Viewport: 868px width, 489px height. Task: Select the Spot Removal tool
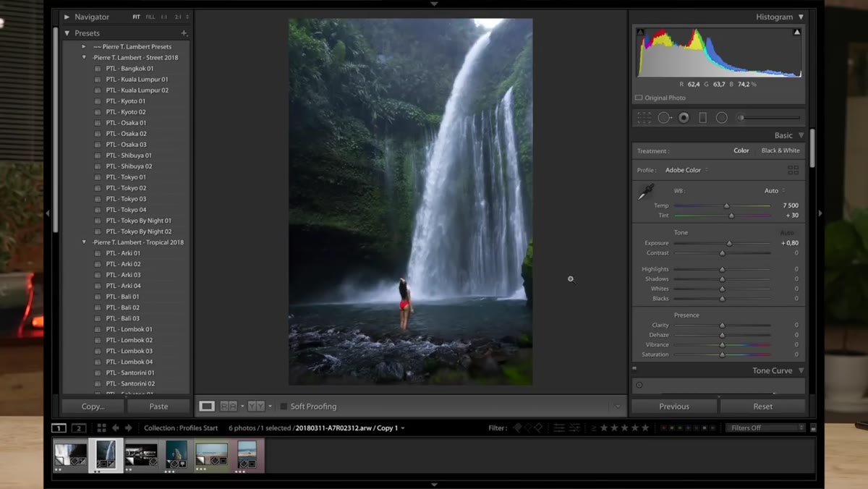pos(664,118)
